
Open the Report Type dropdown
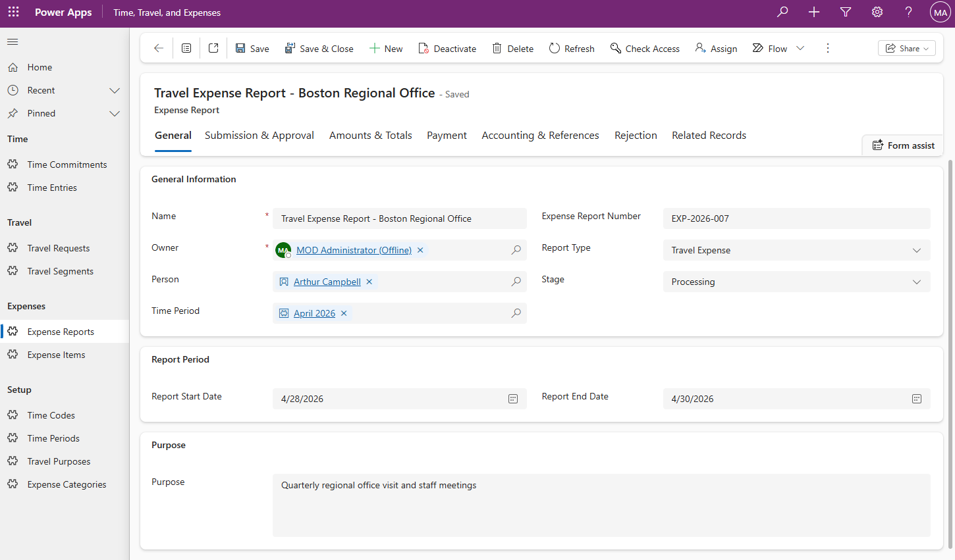point(797,250)
